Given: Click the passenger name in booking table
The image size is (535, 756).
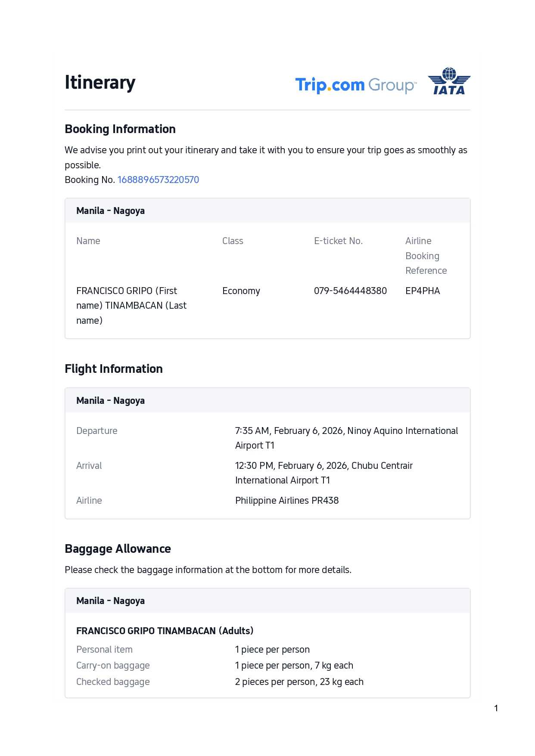Looking at the screenshot, I should click(131, 306).
